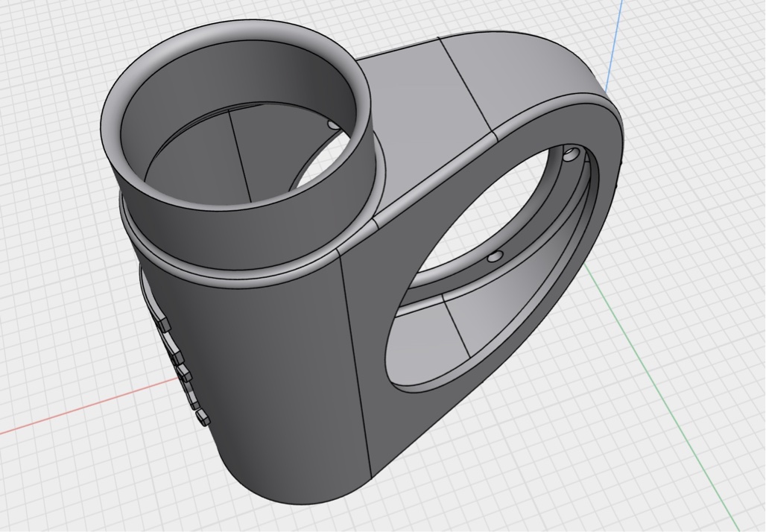Select the lowest small raised nub on the body's left side
Viewport: 766px width, 532px height.
(x=202, y=417)
